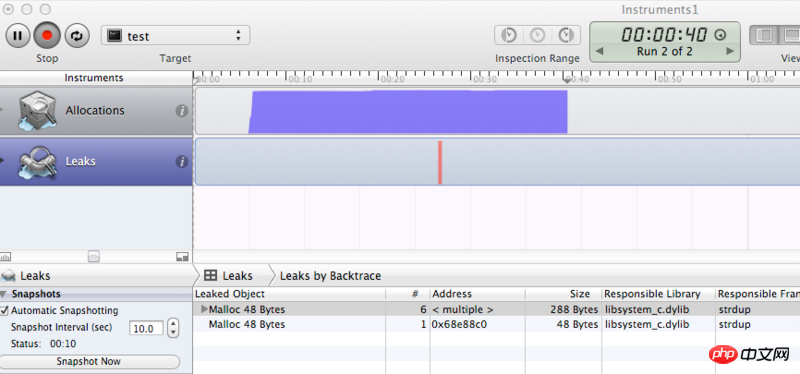
Task: Click the loop restart button in toolbar
Action: [x=77, y=36]
